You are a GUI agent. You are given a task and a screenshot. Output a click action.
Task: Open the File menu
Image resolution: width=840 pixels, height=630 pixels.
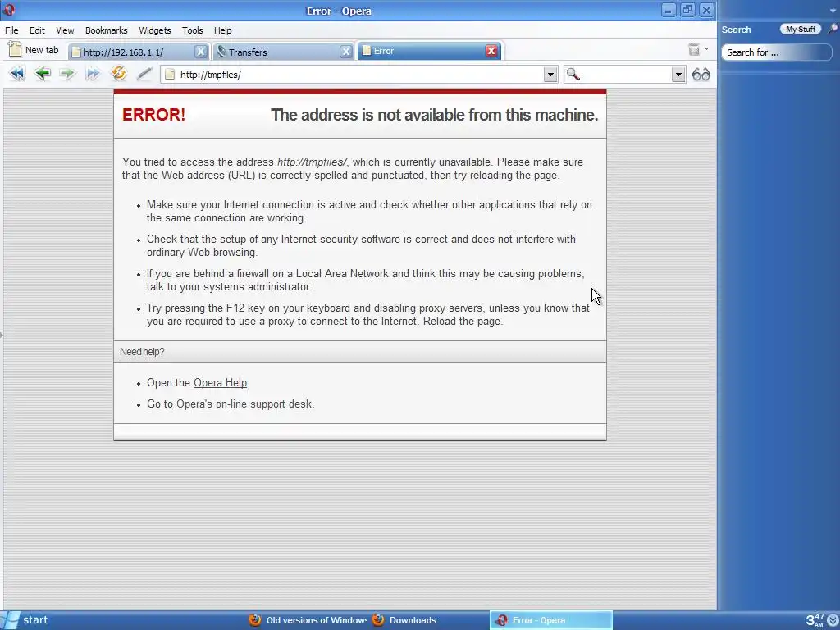[x=11, y=30]
